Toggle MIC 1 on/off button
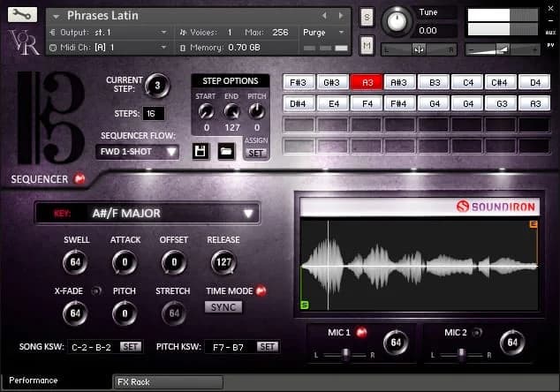The image size is (560, 392). coord(361,332)
